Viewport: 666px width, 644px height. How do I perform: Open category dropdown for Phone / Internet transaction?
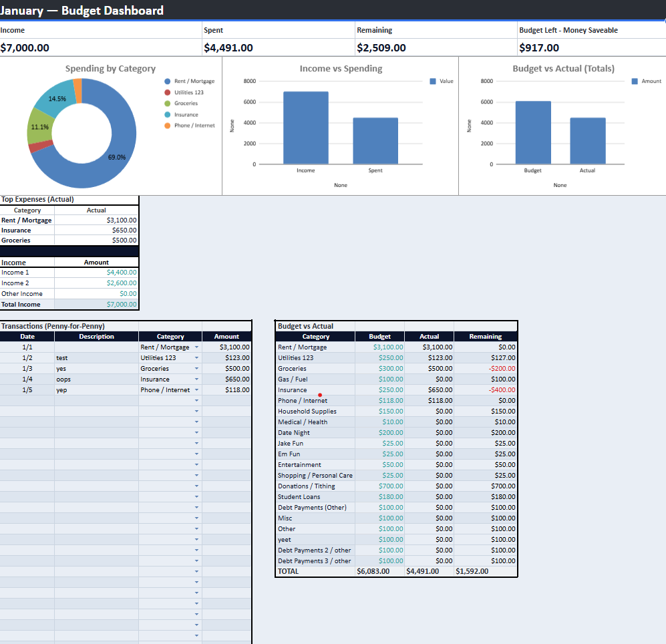click(x=196, y=389)
